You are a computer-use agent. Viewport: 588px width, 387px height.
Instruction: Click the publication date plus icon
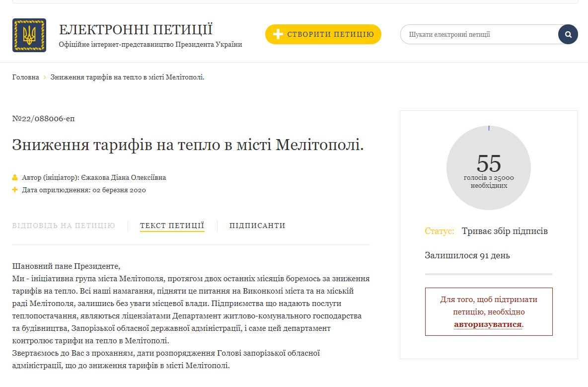click(15, 190)
